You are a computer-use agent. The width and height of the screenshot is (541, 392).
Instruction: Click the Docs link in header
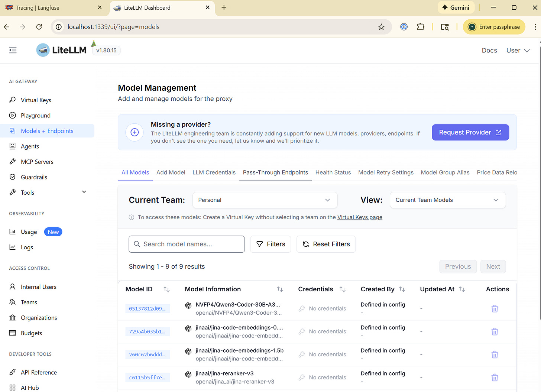coord(489,51)
